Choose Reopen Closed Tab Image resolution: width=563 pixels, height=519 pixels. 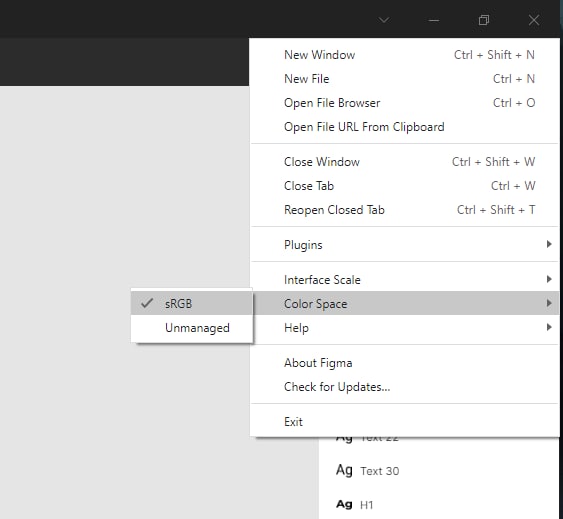click(404, 210)
